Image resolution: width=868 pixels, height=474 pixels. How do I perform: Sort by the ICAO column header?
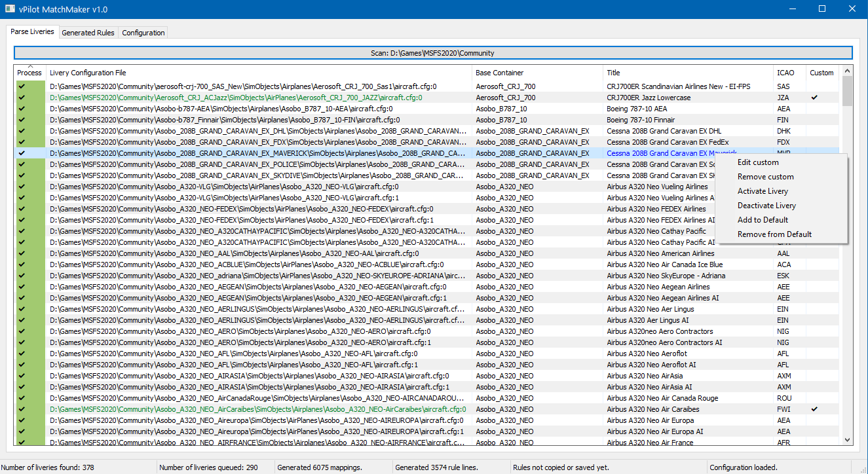(789, 73)
